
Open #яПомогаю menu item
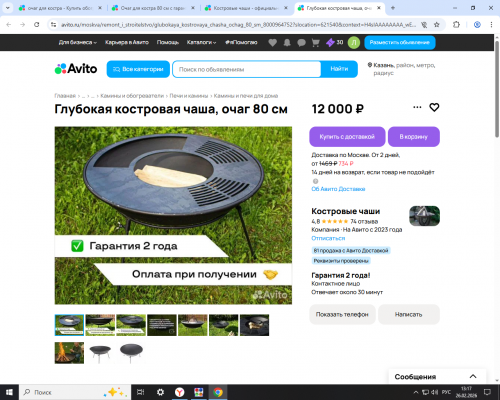241,42
